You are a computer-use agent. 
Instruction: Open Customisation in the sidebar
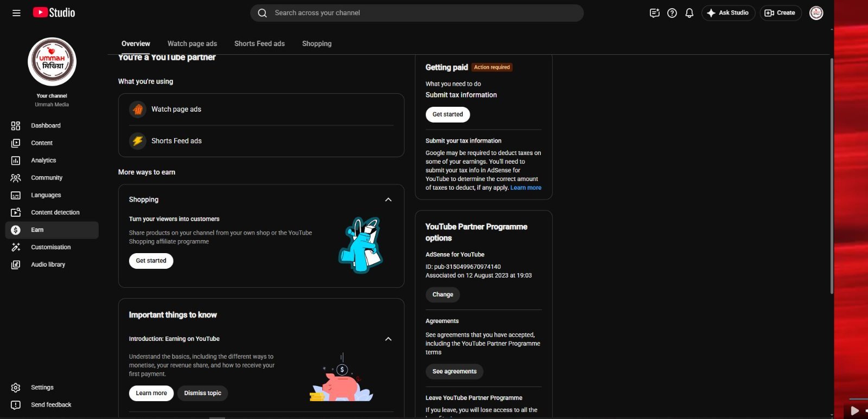pos(52,247)
